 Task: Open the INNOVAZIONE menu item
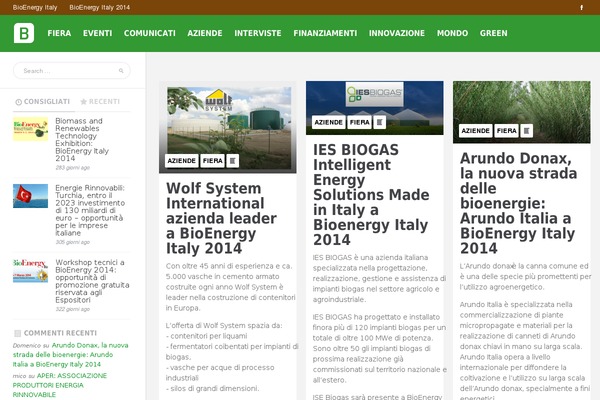click(x=397, y=33)
